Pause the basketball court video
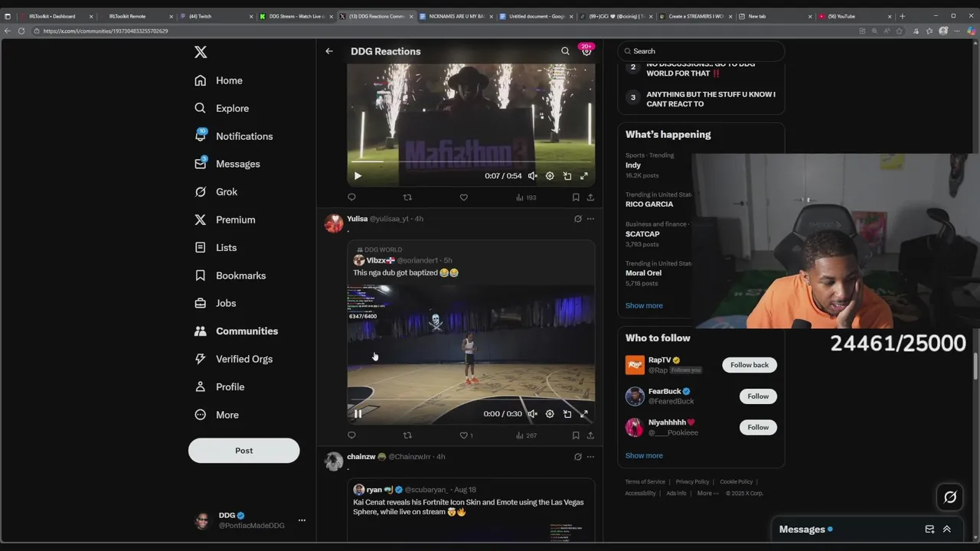980x551 pixels. pos(358,414)
